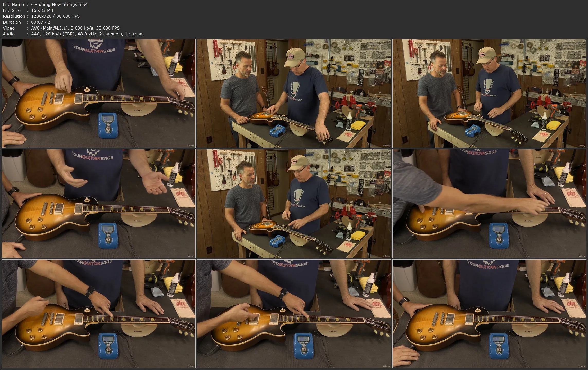Open middle-left thumbnail with open hands gesture
Viewport: 588px width, 370px height.
(98, 203)
